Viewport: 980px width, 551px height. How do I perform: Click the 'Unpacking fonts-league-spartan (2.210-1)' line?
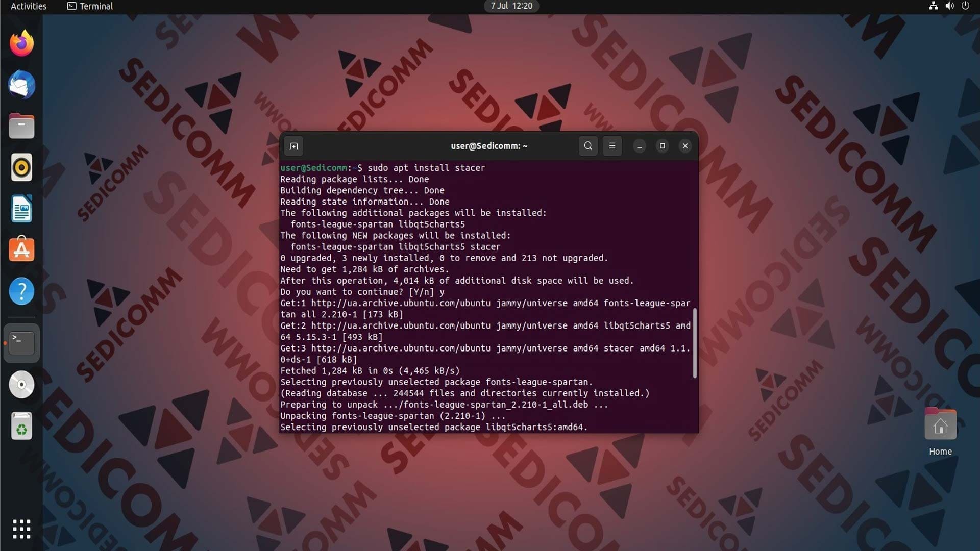click(x=393, y=416)
